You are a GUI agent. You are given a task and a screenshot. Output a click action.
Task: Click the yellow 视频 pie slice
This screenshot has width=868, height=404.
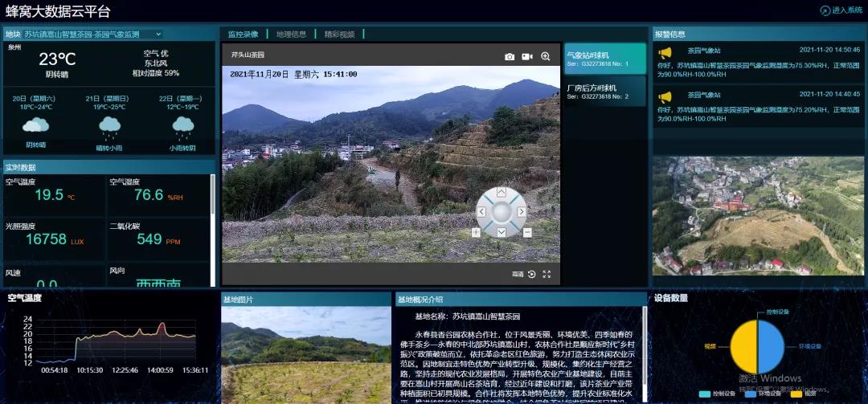click(x=743, y=347)
